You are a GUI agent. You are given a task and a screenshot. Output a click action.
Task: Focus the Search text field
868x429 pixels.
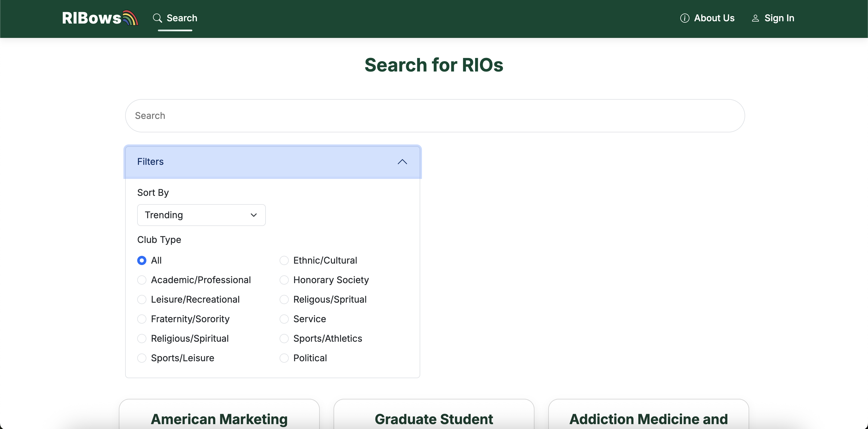tap(435, 116)
